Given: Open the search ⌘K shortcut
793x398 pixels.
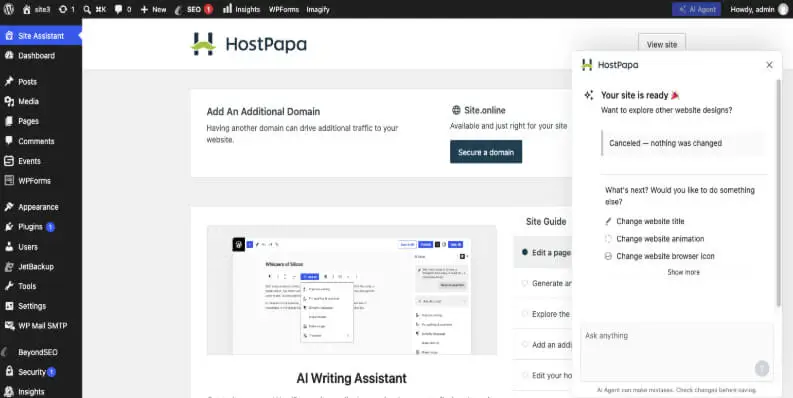Looking at the screenshot, I should (x=95, y=9).
